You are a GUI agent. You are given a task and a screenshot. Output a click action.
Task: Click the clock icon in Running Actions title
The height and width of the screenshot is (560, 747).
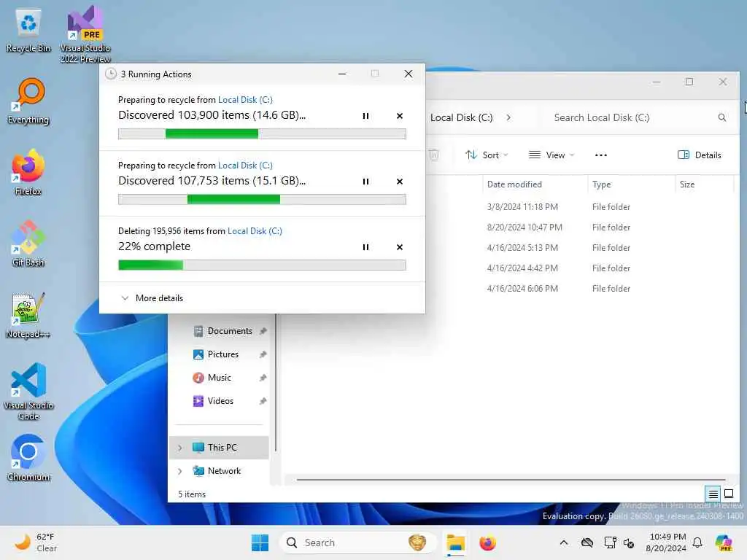point(111,74)
